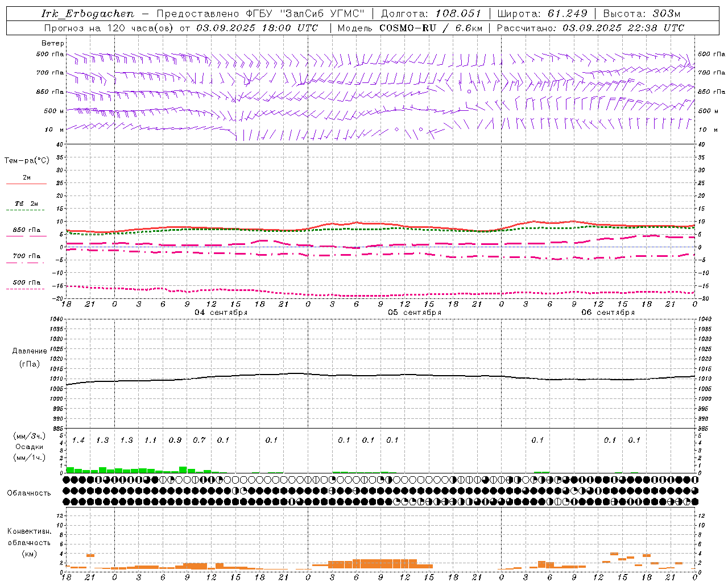
Task: Select the forecast start time 03.09.2025 18:00 UTC
Action: pyautogui.click(x=257, y=28)
